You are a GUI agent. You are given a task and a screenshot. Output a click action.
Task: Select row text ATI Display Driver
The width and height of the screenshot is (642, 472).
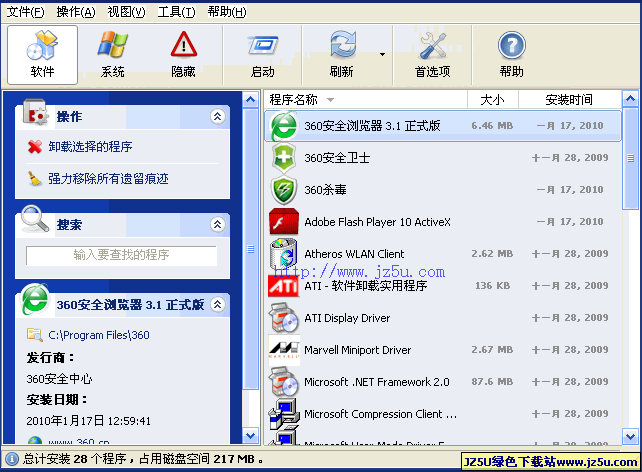point(347,318)
